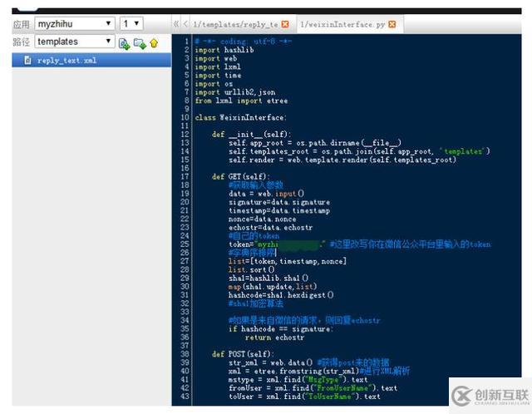Viewport: 532px width, 414px height.
Task: Click the 'def __init__(self):' line
Action: tap(251, 135)
